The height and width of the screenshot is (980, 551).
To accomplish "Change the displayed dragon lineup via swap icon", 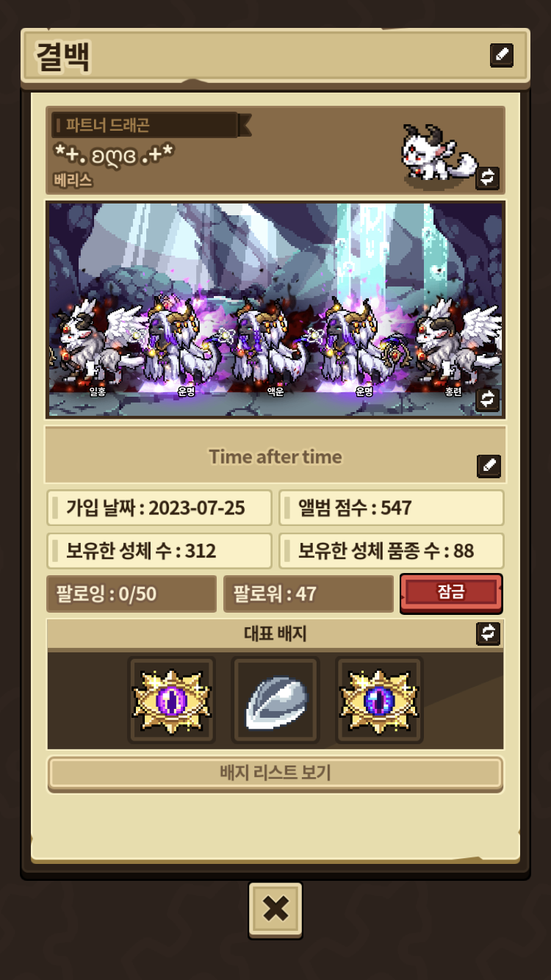I will click(x=488, y=400).
